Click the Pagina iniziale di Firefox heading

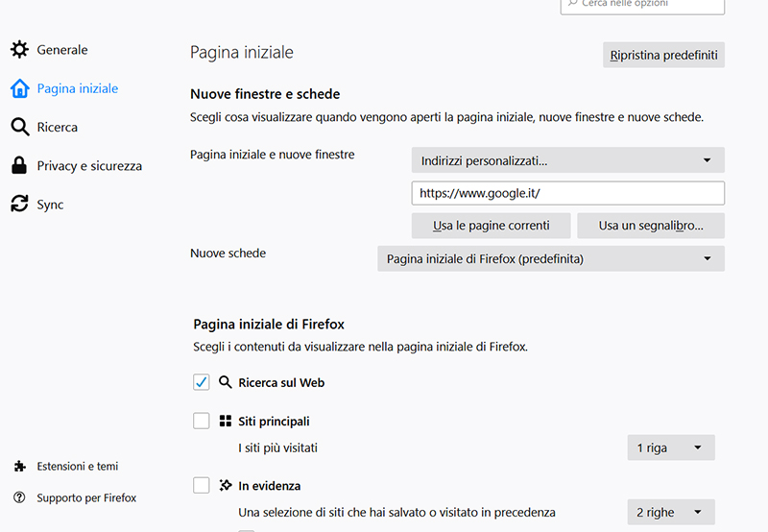pos(269,324)
